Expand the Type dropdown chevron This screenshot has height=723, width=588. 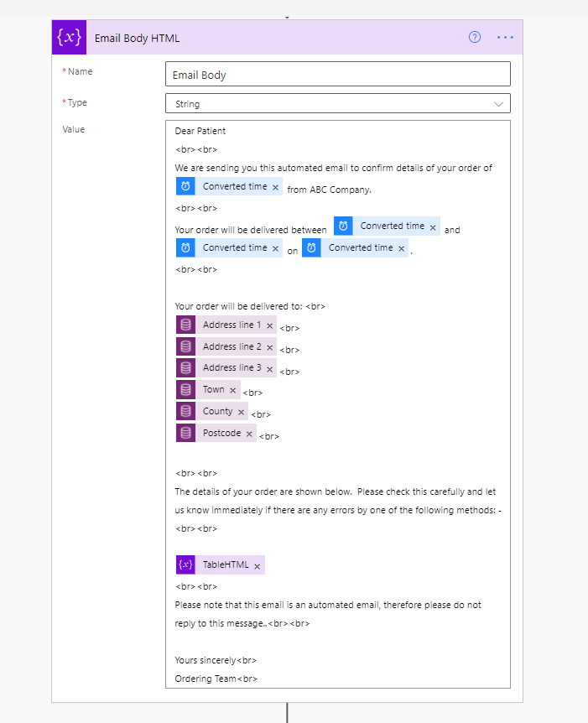pyautogui.click(x=499, y=104)
